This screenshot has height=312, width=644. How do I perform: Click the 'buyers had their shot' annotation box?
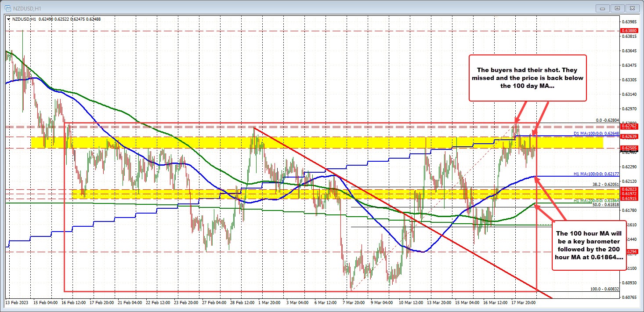[527, 78]
